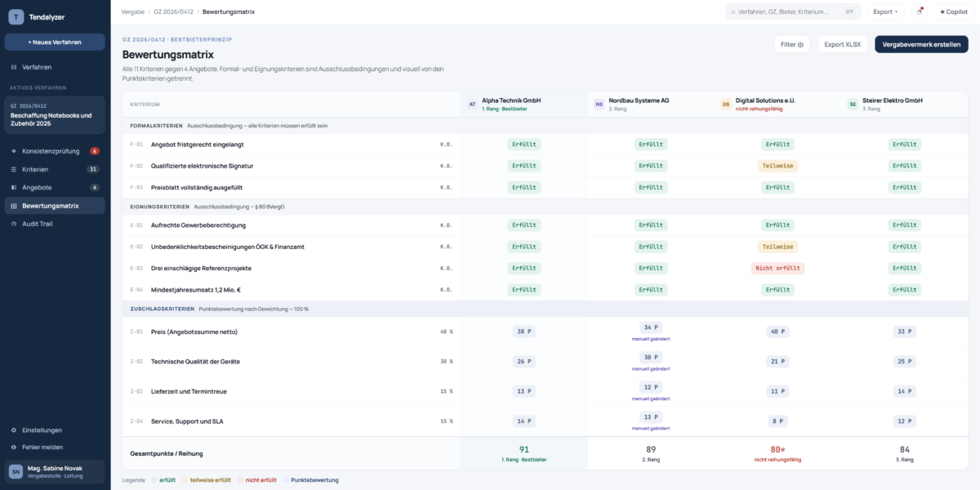980x490 pixels.
Task: Click 38 P score for Alpha Technik Preis
Action: 523,332
